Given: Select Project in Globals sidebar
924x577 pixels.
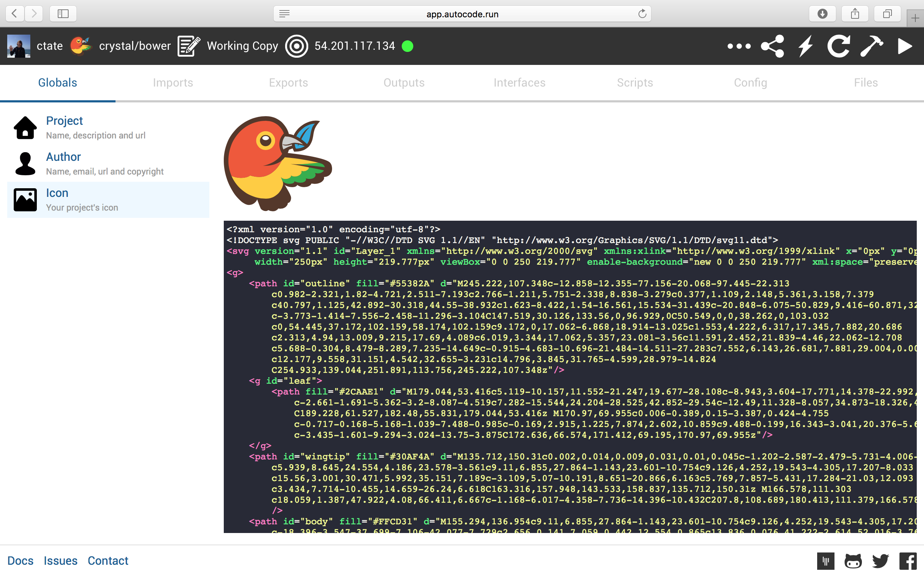Looking at the screenshot, I should point(64,120).
